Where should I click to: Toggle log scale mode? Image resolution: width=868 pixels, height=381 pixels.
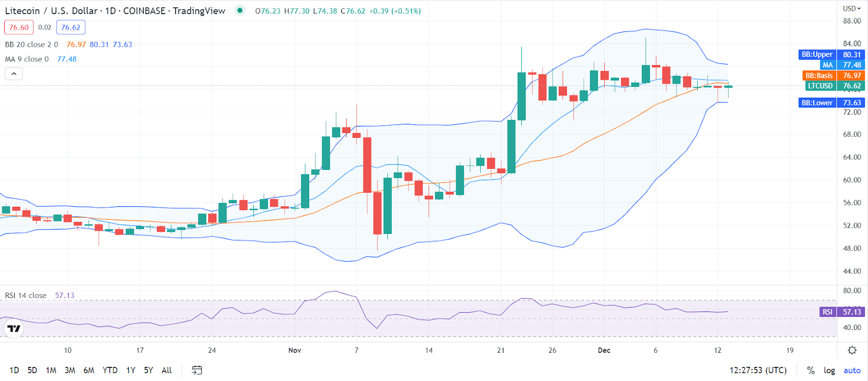pyautogui.click(x=829, y=370)
